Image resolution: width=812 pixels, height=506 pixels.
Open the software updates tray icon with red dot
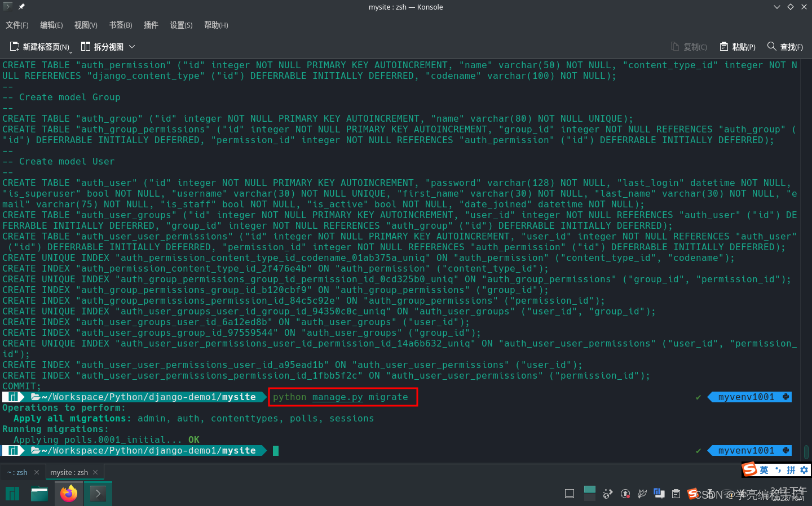[x=625, y=494]
